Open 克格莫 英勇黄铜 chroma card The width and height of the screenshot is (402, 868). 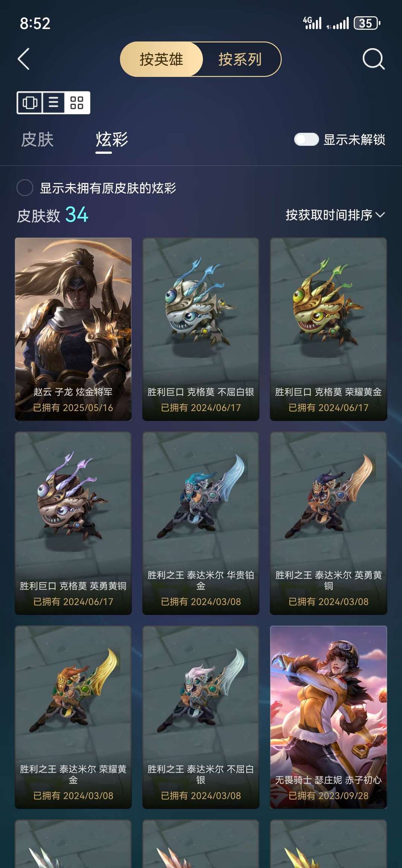tap(73, 523)
